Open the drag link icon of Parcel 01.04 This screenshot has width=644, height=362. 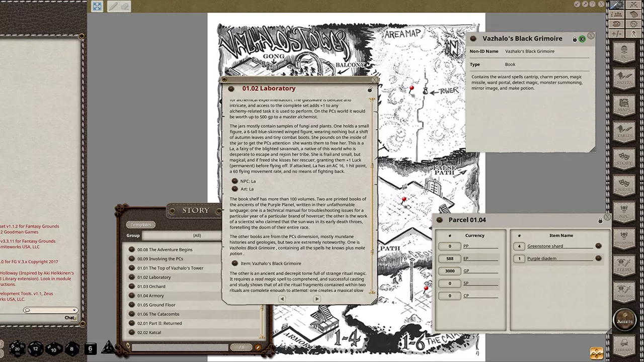(x=439, y=220)
